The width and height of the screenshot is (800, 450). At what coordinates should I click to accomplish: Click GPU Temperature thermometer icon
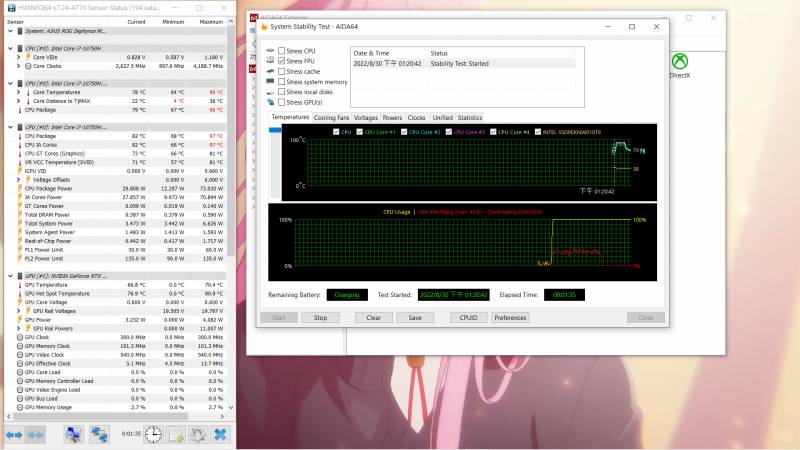click(20, 285)
